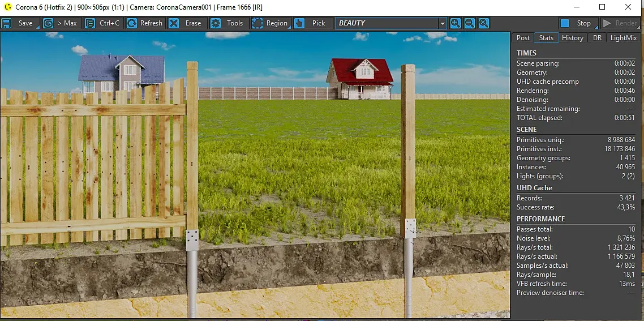Viewport: 644px width, 321px height.
Task: Click the Save button label
Action: [x=25, y=23]
